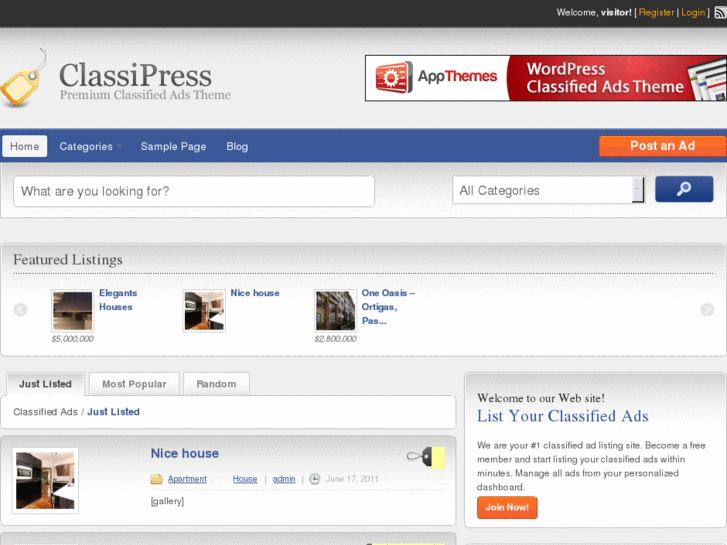Viewport: 727px width, 545px height.
Task: Click the RSS feed icon in top bar
Action: tap(721, 13)
